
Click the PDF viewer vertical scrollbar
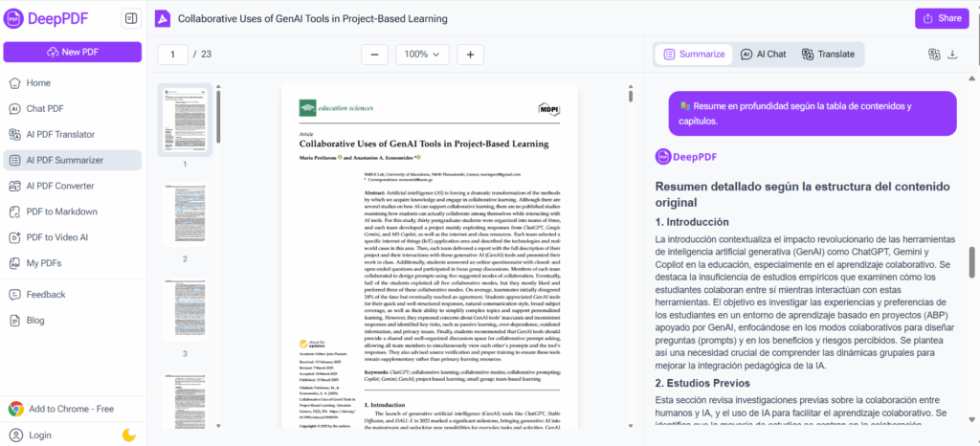click(631, 96)
